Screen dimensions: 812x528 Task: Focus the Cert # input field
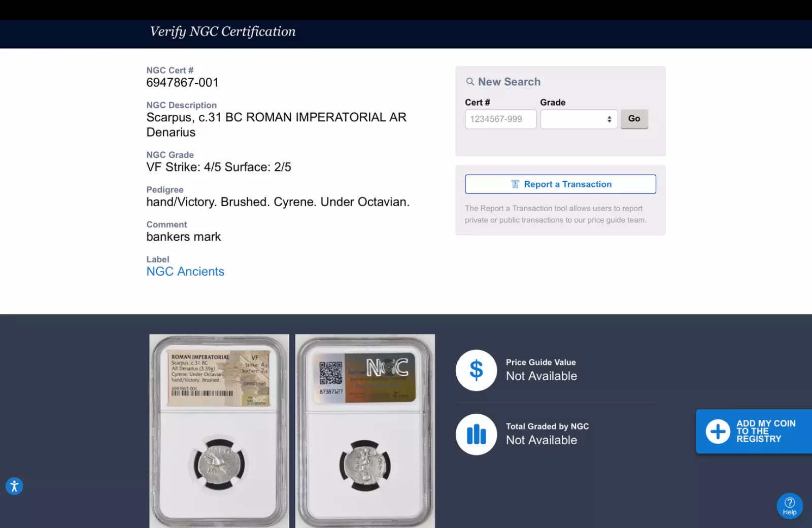click(500, 119)
